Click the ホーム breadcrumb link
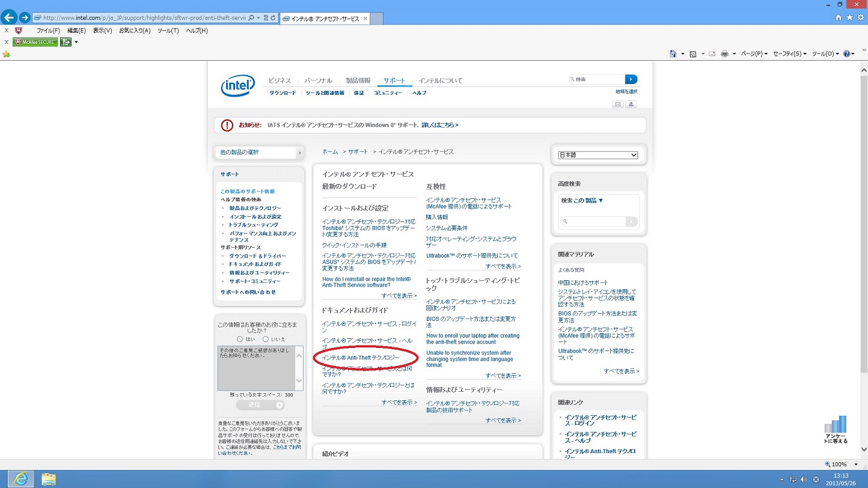 330,152
